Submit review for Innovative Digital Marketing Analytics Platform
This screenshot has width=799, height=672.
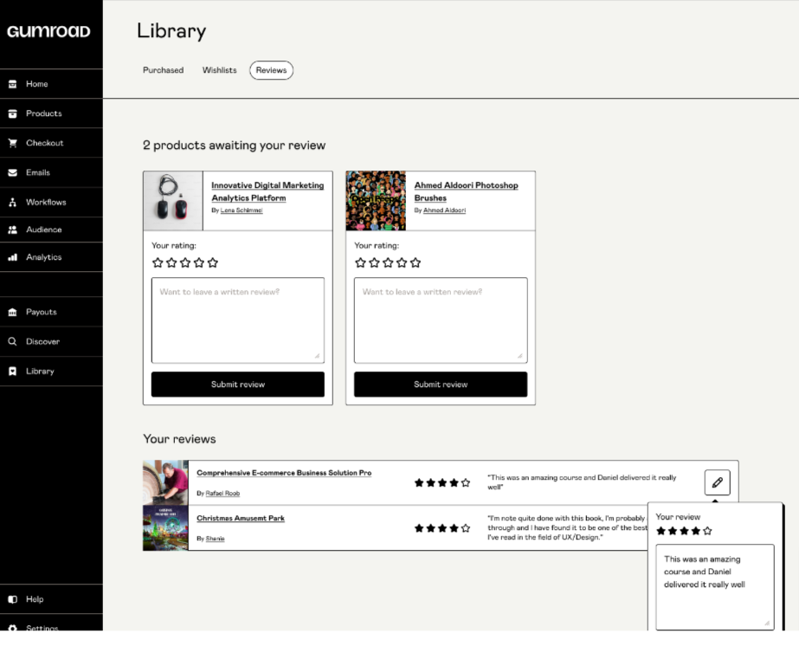[x=237, y=384]
